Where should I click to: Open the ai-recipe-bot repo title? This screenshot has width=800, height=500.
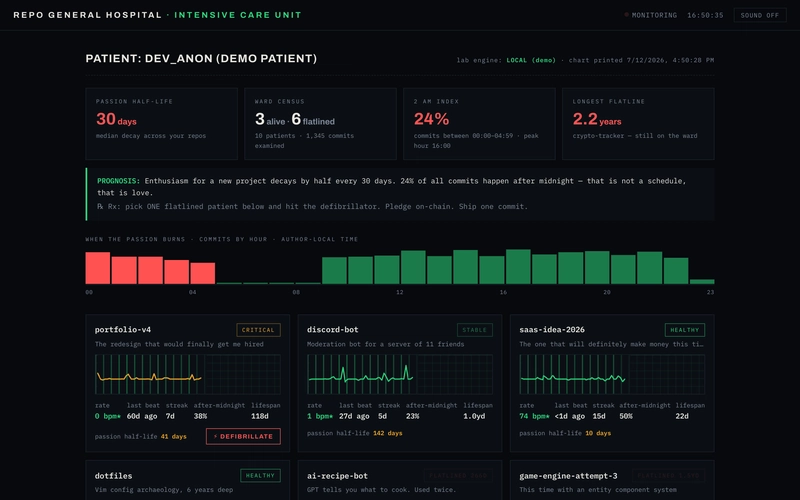point(337,476)
